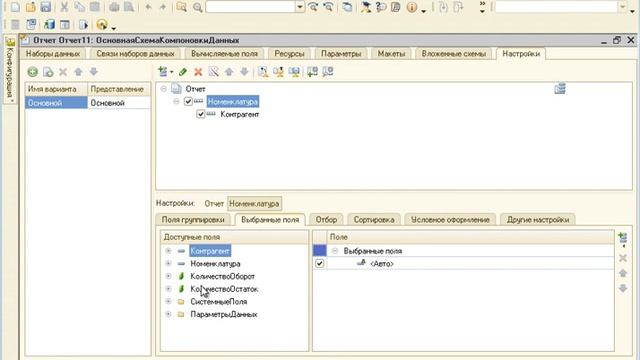
Task: Click the Номенклатура settings scope button
Action: point(254,203)
